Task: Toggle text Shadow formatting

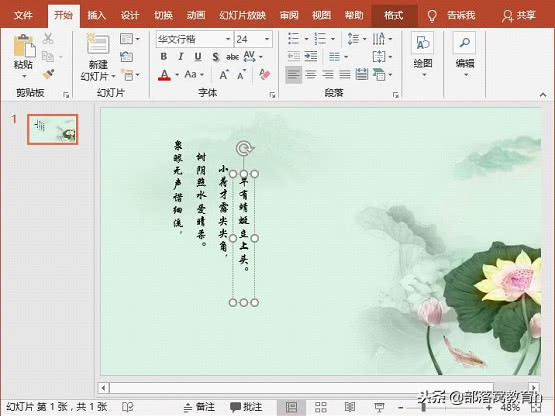Action: [215, 57]
